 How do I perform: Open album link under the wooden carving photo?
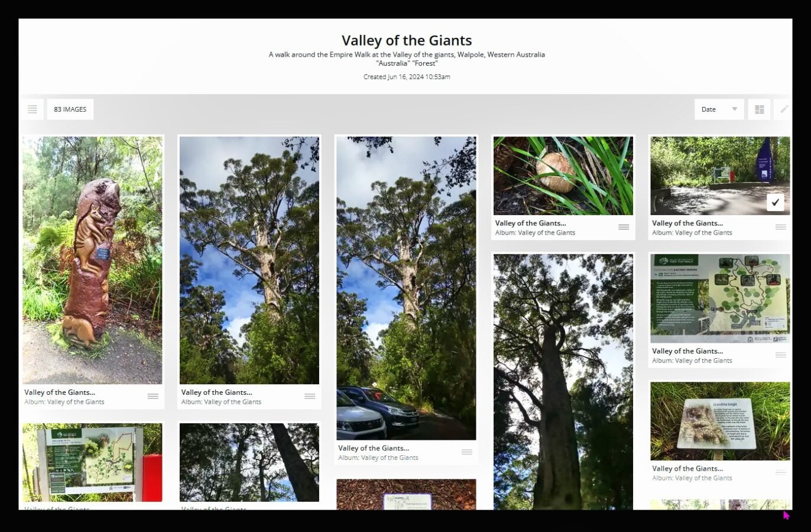click(64, 402)
